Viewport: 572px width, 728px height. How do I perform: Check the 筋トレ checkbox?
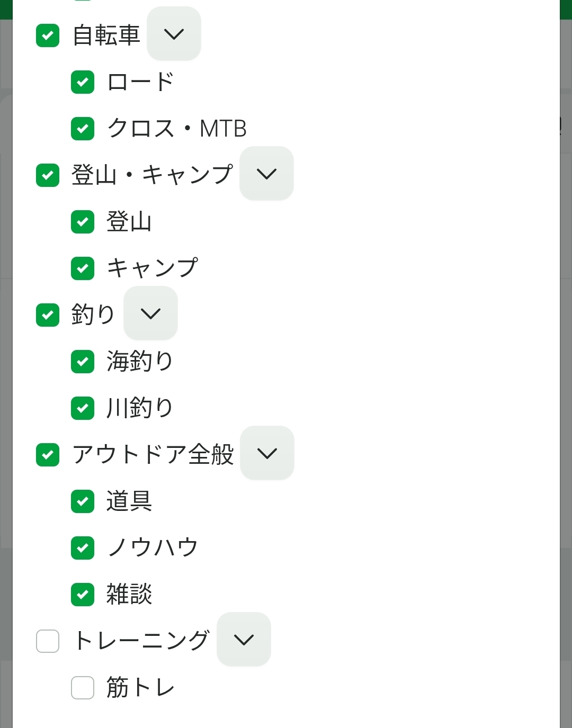tap(83, 688)
